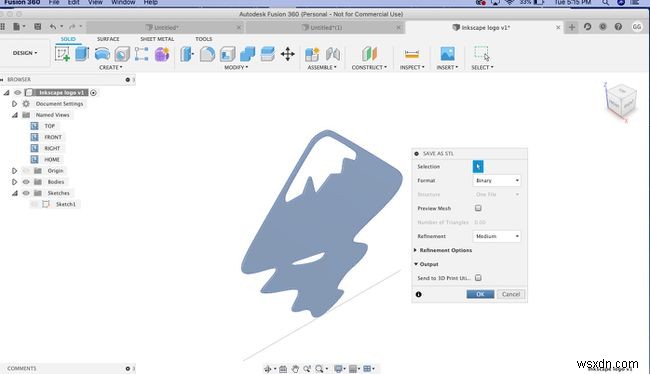The height and width of the screenshot is (374, 650).
Task: Open the Window menu in menu bar
Action: pos(123,2)
